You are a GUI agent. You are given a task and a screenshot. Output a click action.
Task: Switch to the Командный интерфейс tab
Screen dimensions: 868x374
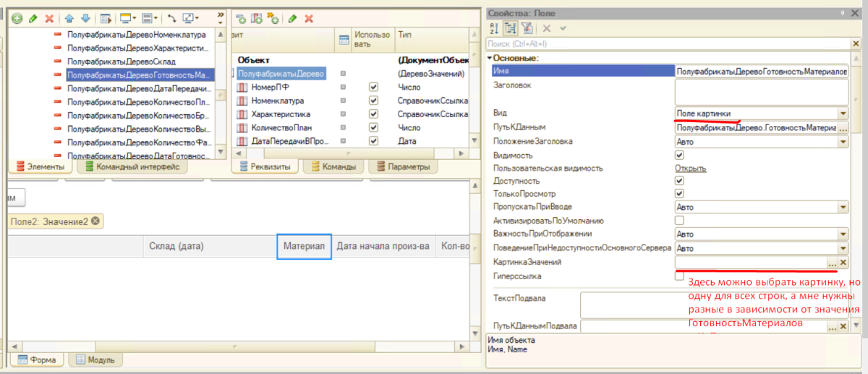point(132,166)
